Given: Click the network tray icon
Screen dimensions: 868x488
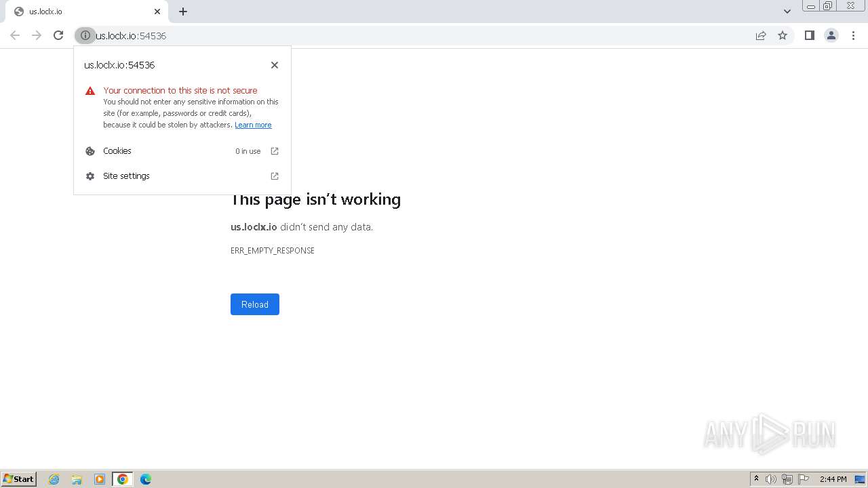Looking at the screenshot, I should (x=787, y=479).
